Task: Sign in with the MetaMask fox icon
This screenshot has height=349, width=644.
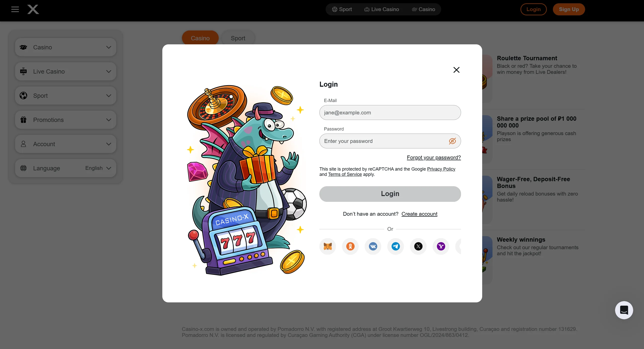Action: [x=328, y=246]
